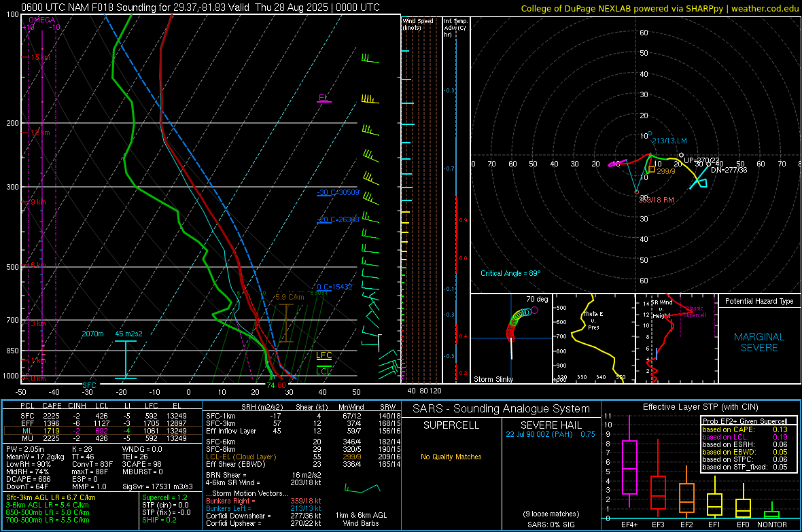Click the red Bunkers right-mover circle on hodograph

click(637, 192)
